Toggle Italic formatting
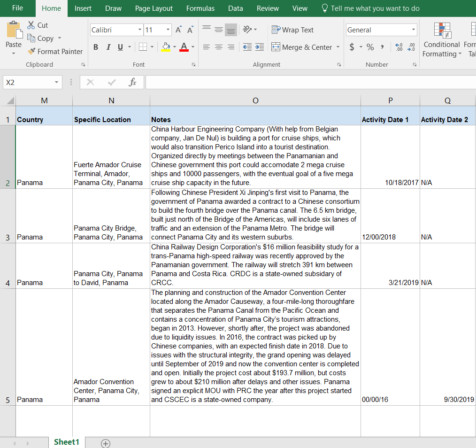The width and height of the screenshot is (476, 448). click(x=108, y=47)
